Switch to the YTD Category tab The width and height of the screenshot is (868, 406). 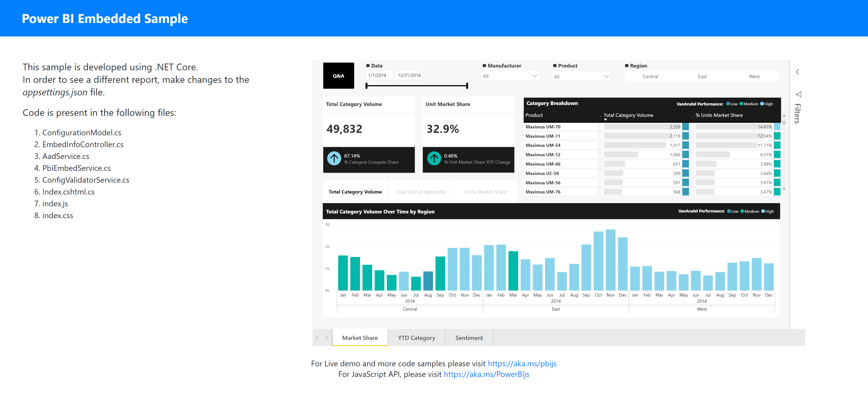(x=416, y=337)
